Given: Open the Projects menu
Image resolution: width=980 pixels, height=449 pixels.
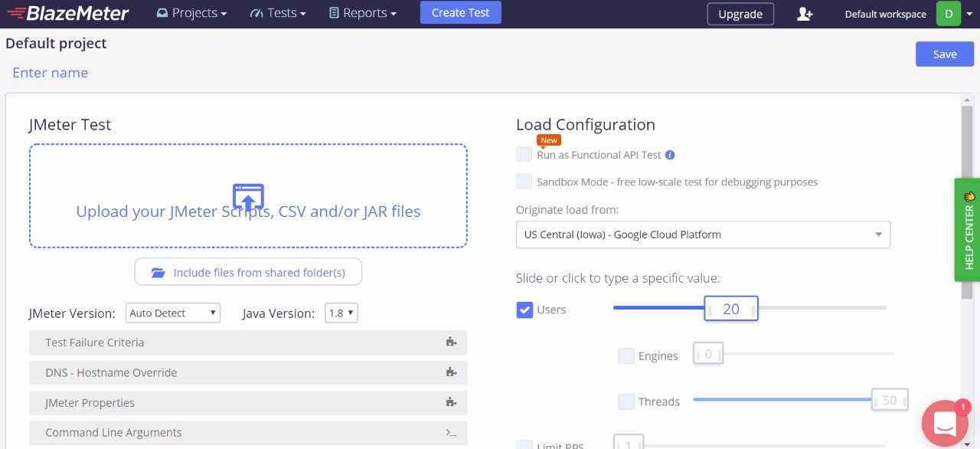Looking at the screenshot, I should (191, 13).
